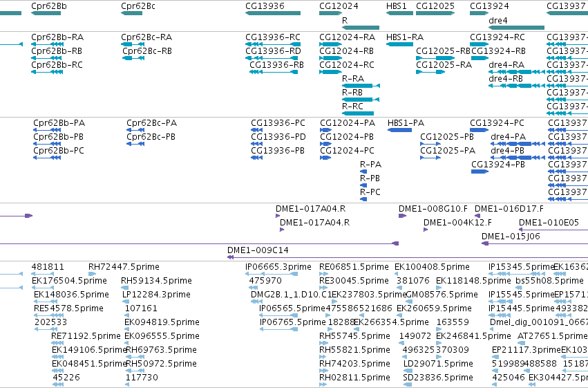Select transcript CG12025-RA label

point(444,65)
